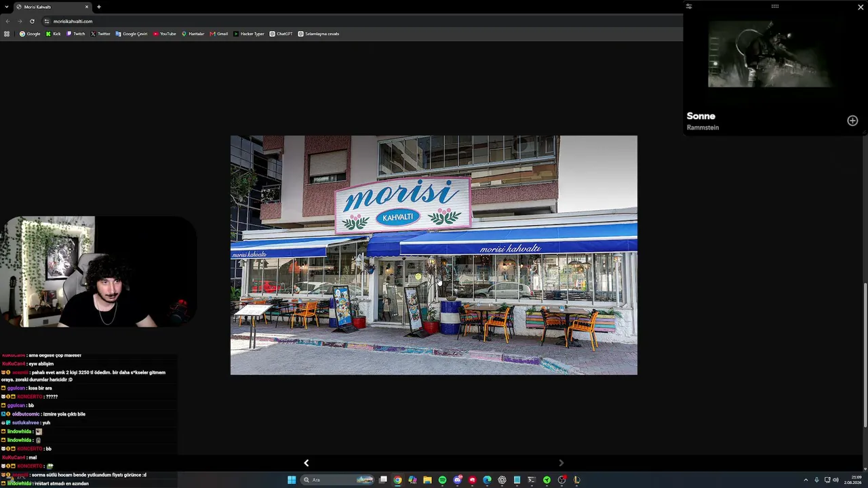Close the Spotify miniplayer
868x488 pixels.
tap(861, 7)
